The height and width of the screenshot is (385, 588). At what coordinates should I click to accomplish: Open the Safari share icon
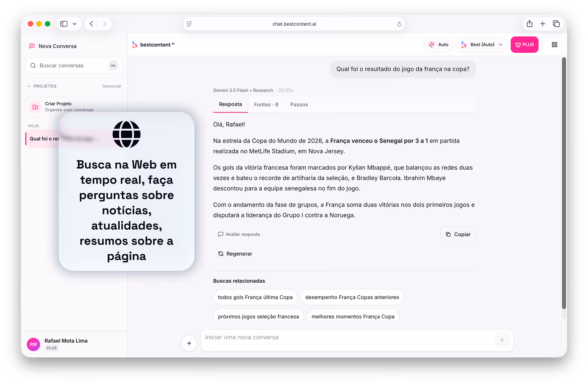(530, 24)
